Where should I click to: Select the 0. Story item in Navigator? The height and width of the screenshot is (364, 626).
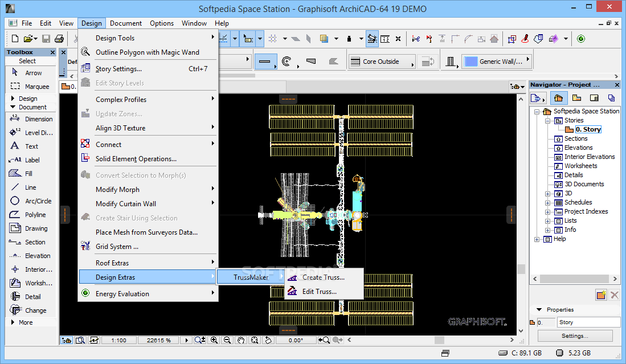point(588,129)
